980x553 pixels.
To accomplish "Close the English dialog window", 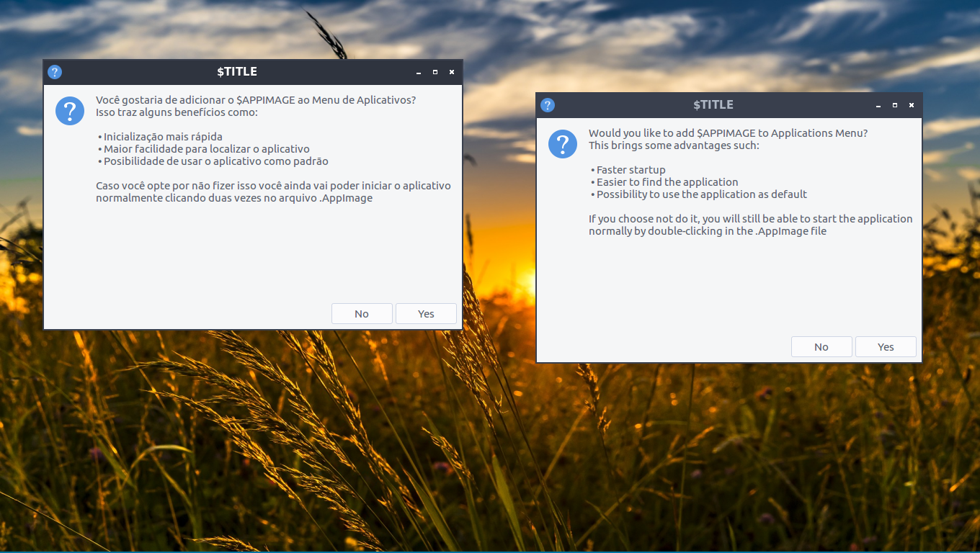I will click(912, 105).
